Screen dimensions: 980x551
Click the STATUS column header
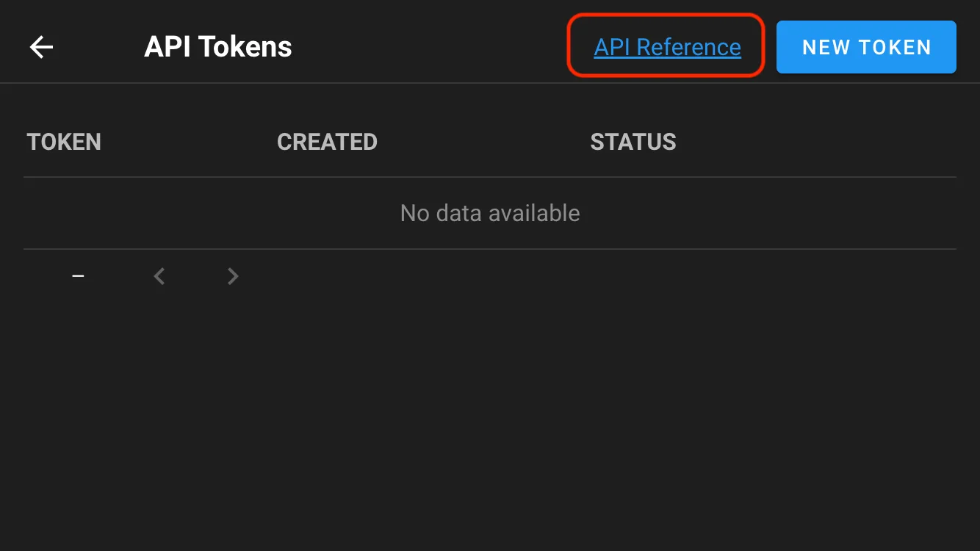[633, 142]
